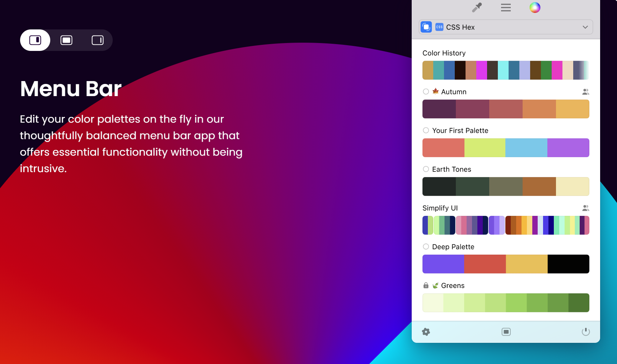
Task: Open the CSS Hex format dropdown
Action: pyautogui.click(x=585, y=27)
